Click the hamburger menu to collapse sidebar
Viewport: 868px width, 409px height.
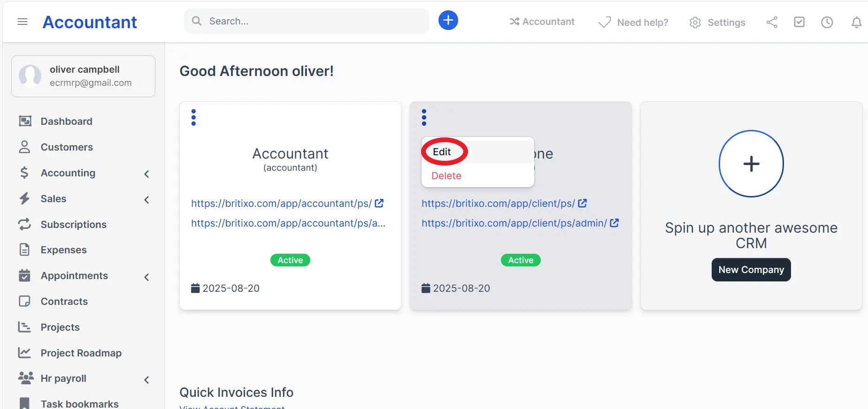[x=22, y=22]
